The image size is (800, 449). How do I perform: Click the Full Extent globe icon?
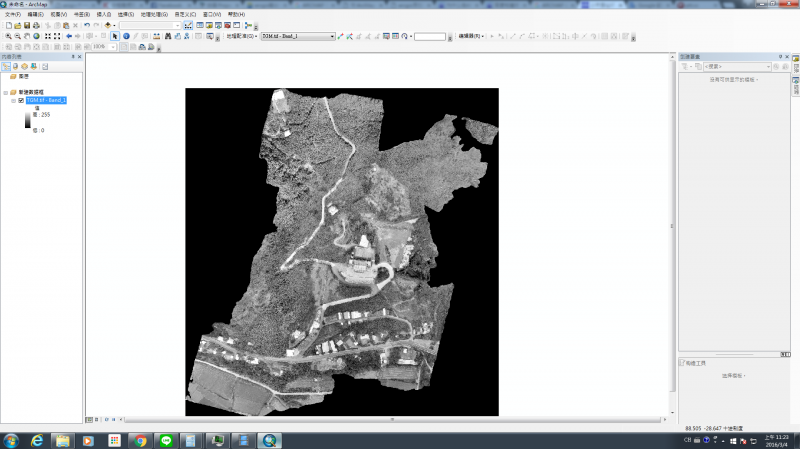pos(36,36)
